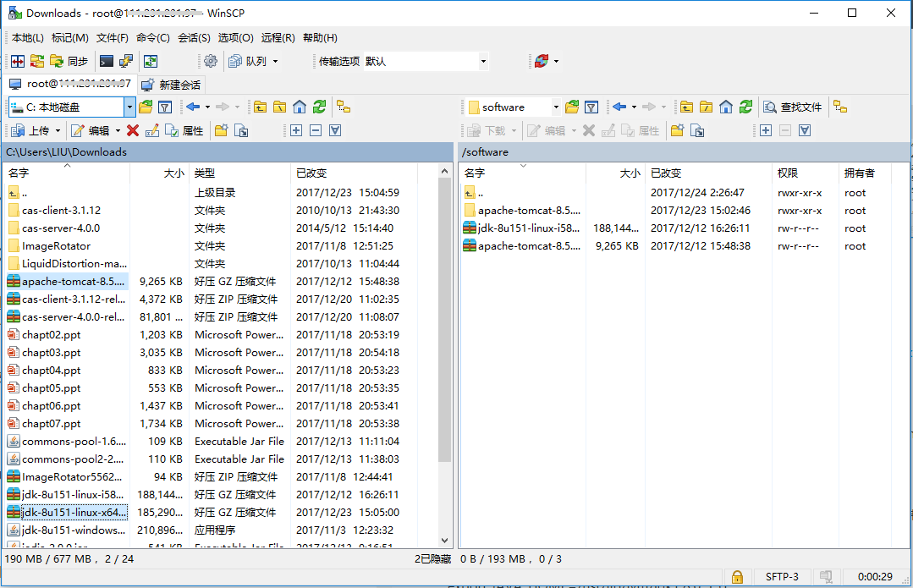The height and width of the screenshot is (588, 913).
Task: Open the 本地(L) menu
Action: tap(27, 38)
